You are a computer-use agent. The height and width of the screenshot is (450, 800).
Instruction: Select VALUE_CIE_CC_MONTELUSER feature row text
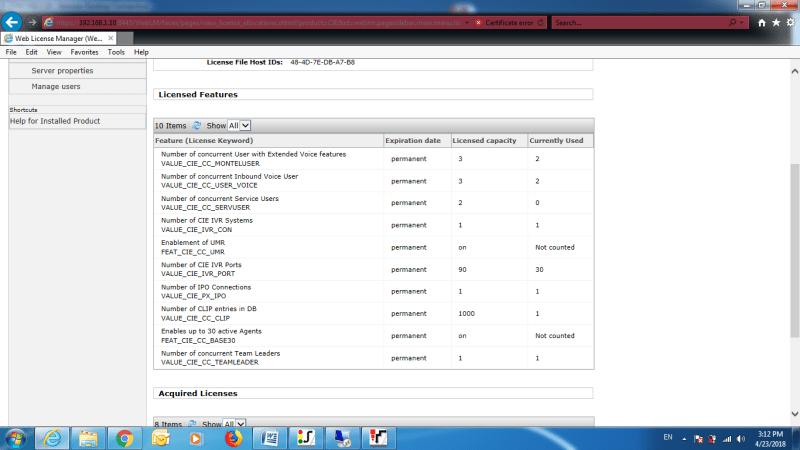[x=210, y=163]
